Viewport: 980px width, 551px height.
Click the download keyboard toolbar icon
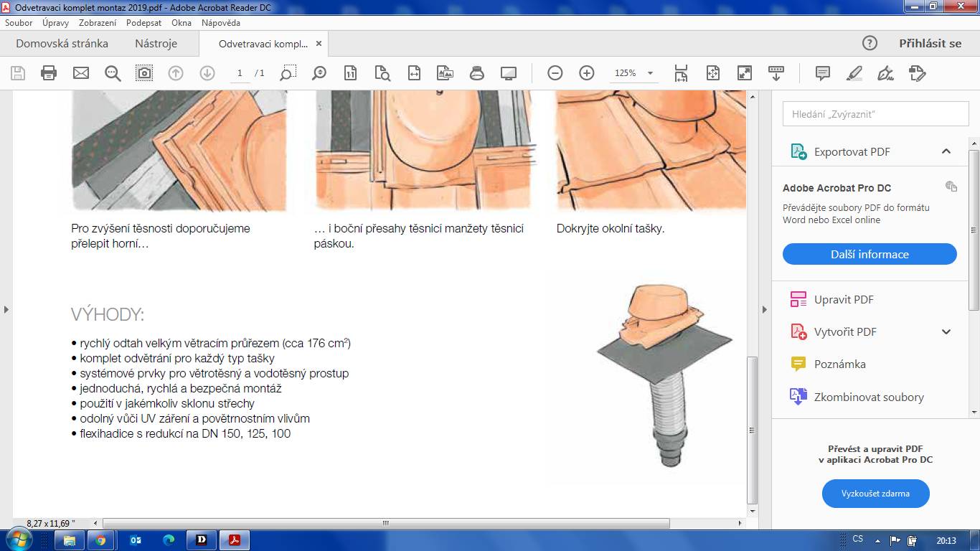click(776, 73)
